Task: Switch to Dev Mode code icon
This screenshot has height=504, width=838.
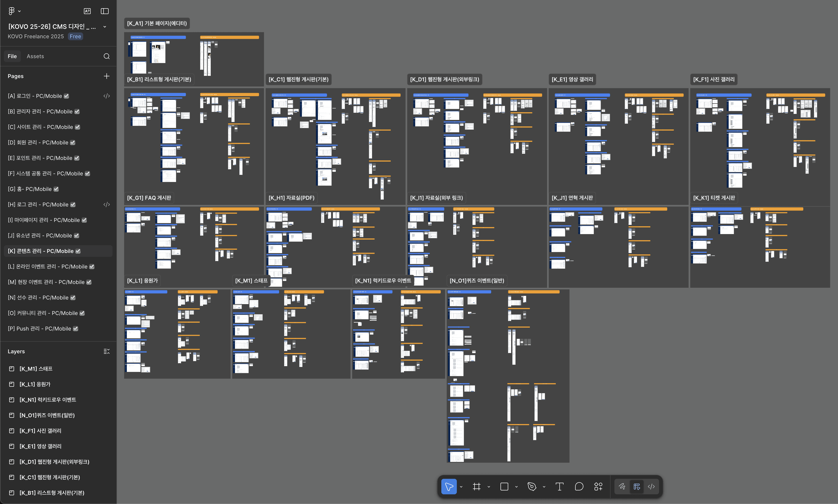Action: click(x=651, y=487)
